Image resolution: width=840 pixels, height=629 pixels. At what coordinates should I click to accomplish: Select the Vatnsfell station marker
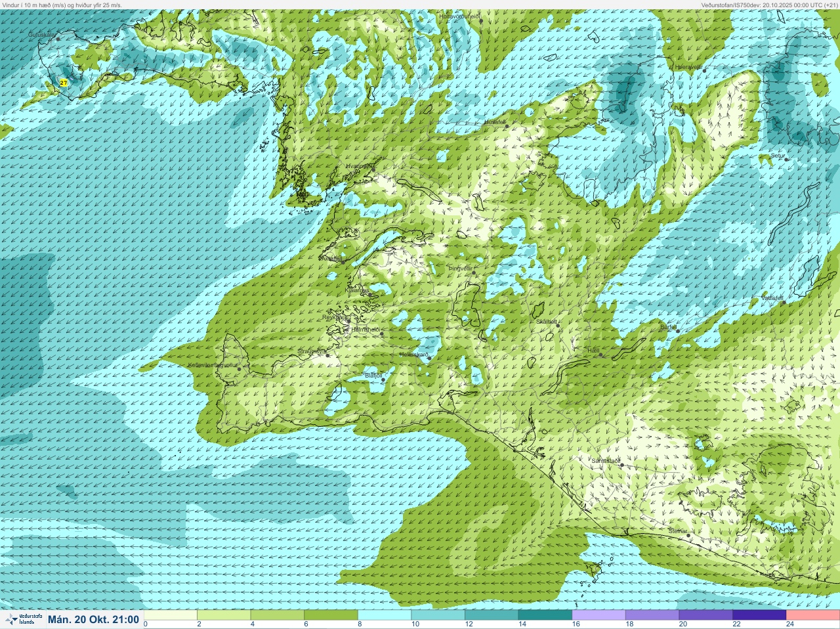point(783,302)
